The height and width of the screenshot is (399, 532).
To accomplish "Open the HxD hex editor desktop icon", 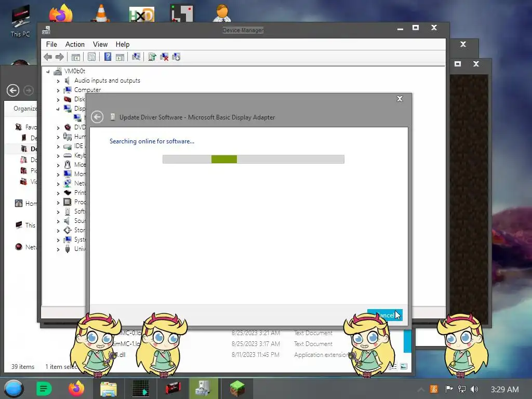I will [142, 14].
